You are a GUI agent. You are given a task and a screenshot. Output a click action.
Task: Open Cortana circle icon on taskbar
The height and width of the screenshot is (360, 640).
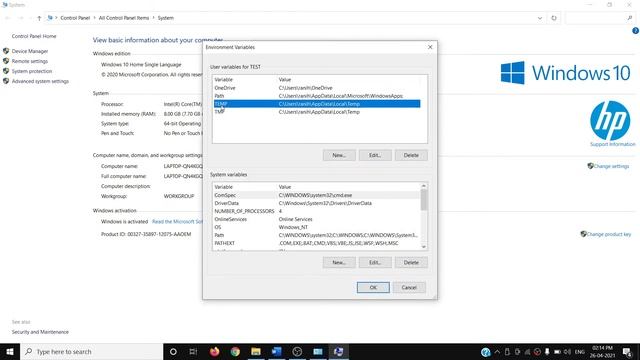click(173, 351)
